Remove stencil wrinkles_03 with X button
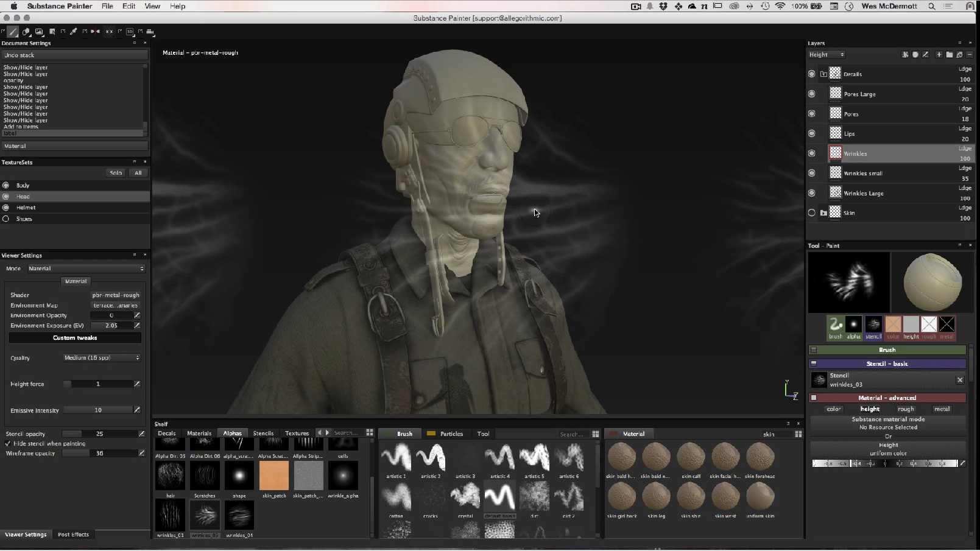The height and width of the screenshot is (551, 980). [960, 380]
